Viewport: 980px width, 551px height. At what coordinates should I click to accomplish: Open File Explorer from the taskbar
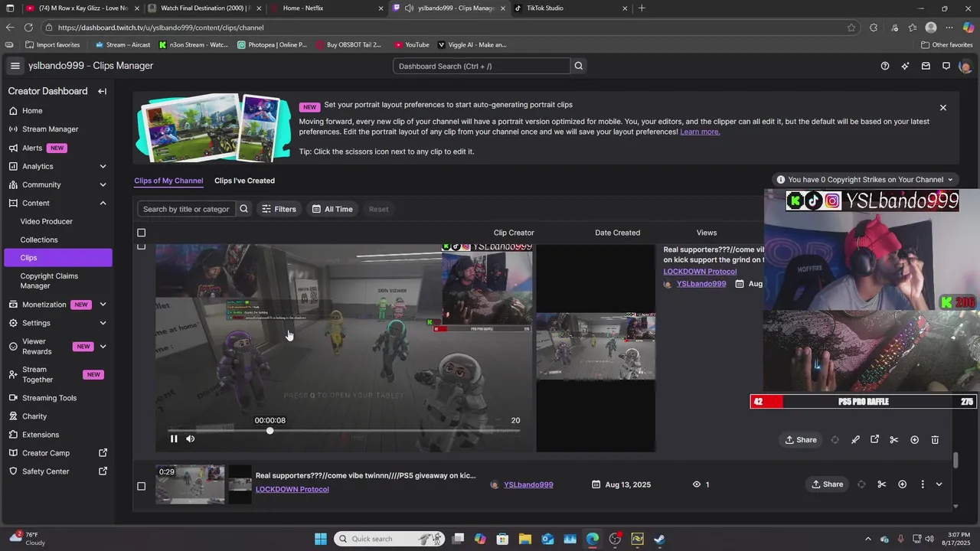click(525, 539)
